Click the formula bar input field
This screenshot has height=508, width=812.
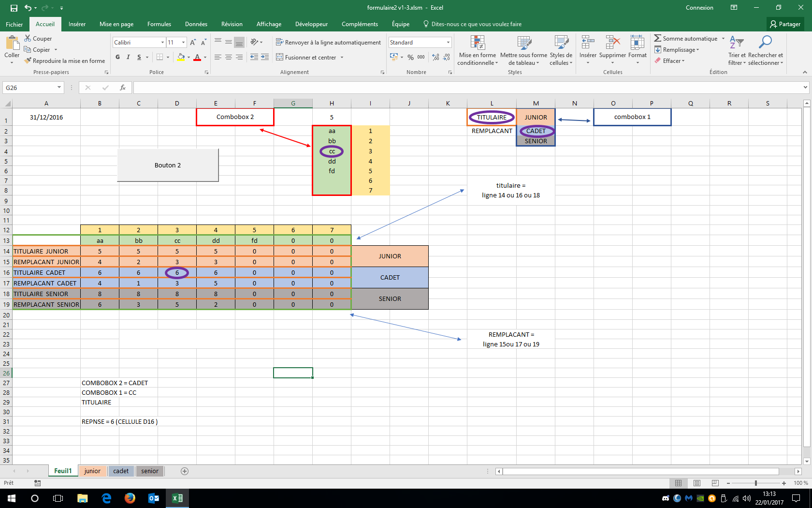click(467, 88)
